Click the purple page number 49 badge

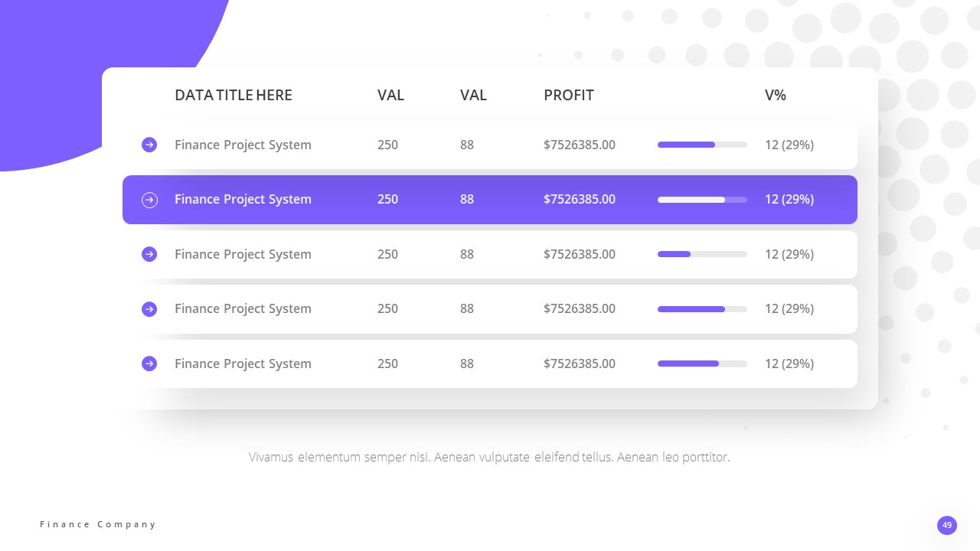point(947,525)
